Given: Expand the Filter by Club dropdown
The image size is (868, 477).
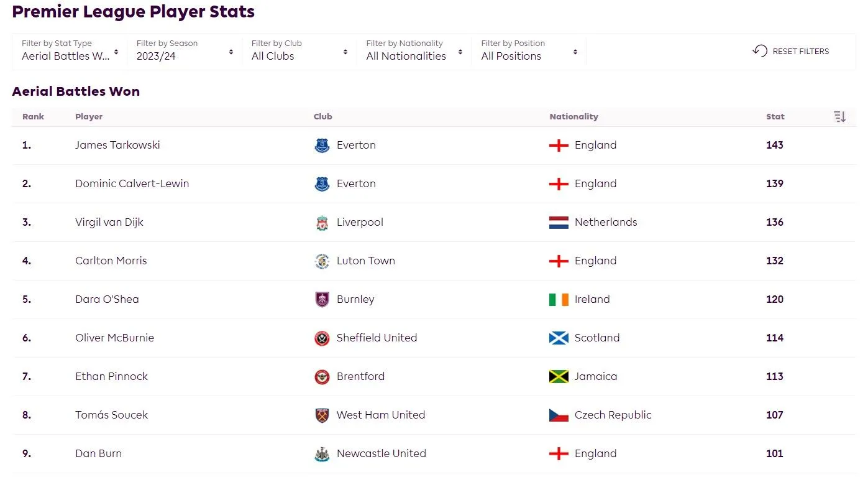Looking at the screenshot, I should click(299, 51).
